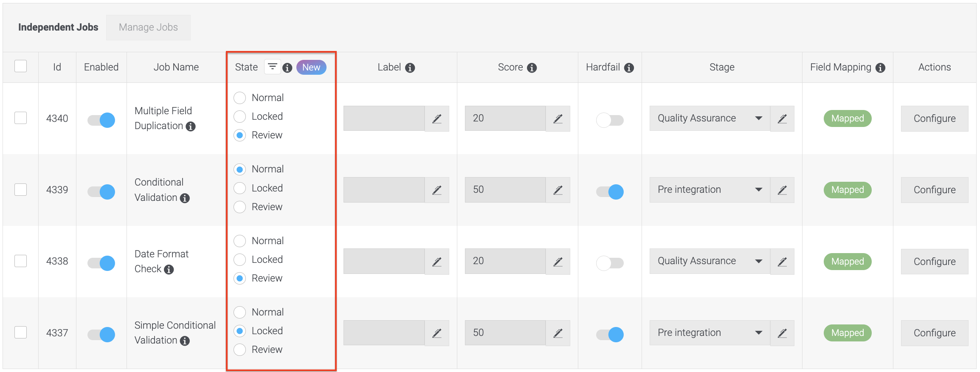This screenshot has height=372, width=980.
Task: Click Configure for job 4337
Action: click(x=935, y=333)
